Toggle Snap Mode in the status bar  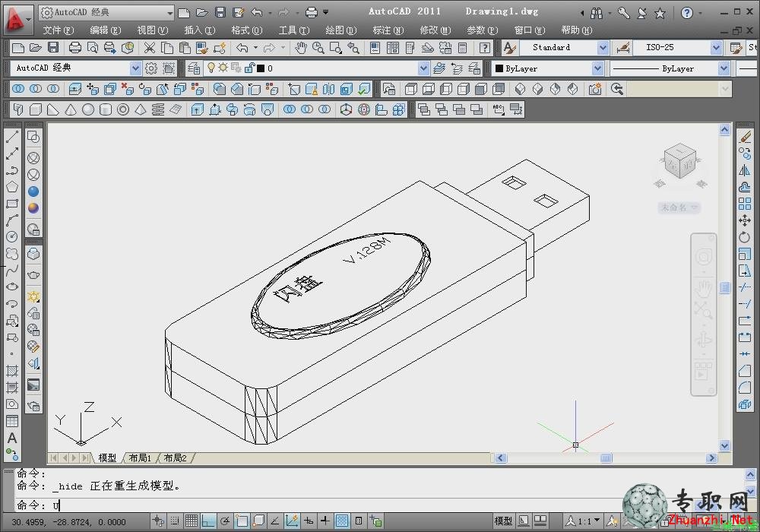tap(175, 521)
